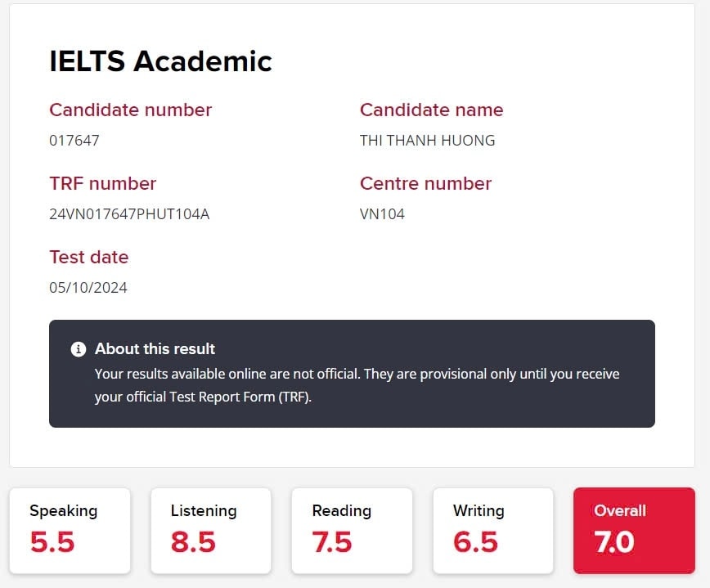Click the red Overall score card

click(634, 531)
